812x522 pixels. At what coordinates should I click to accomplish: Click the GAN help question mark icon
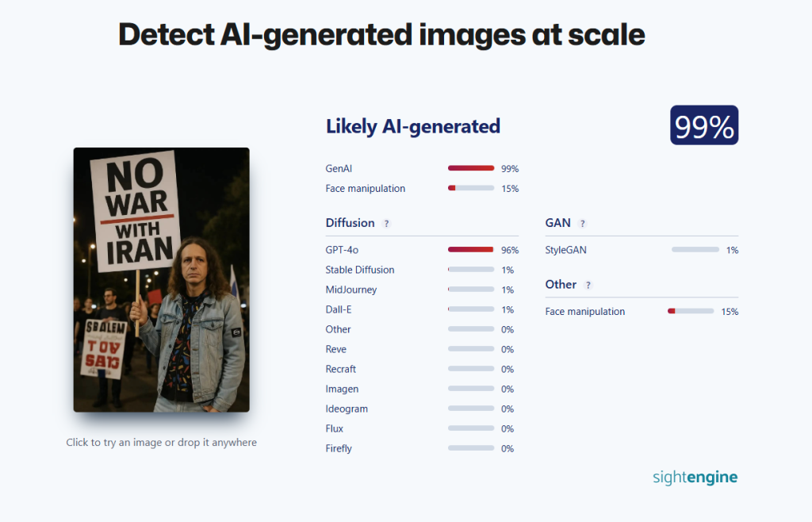click(x=583, y=224)
